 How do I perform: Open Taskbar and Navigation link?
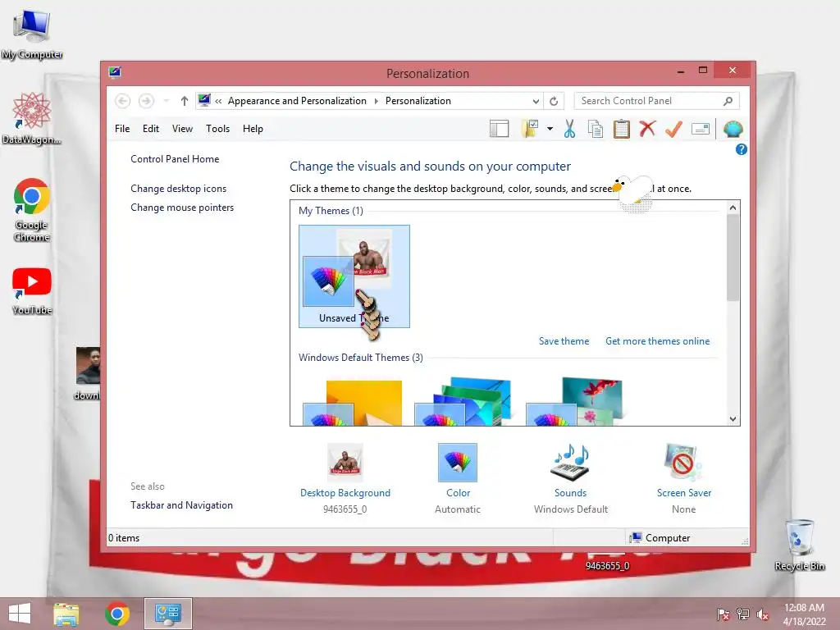point(181,505)
